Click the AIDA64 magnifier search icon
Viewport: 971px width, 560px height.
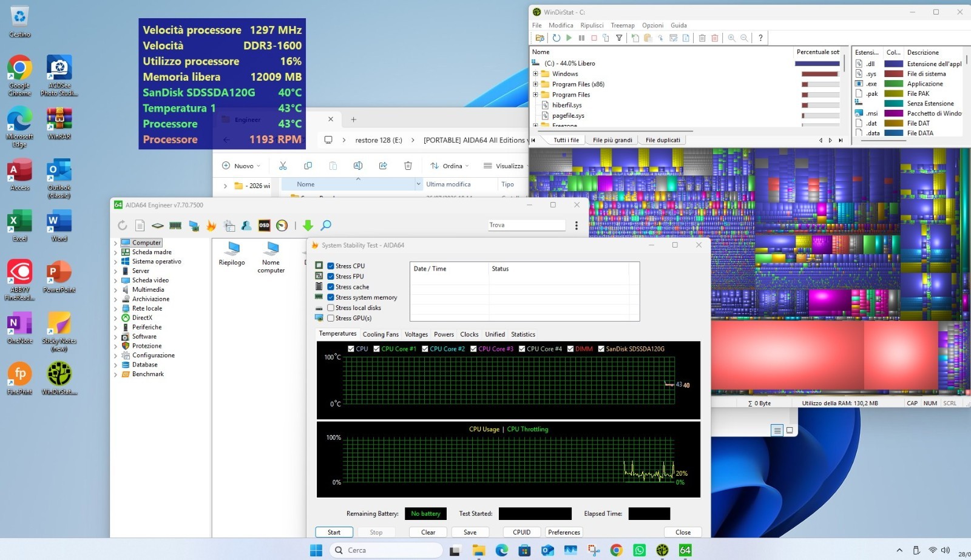[326, 226]
